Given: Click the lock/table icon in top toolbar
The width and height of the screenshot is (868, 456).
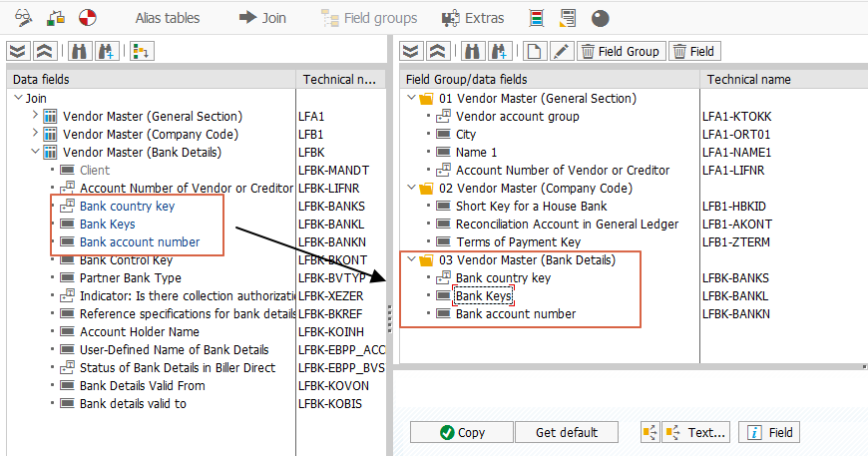Looking at the screenshot, I should 55,18.
